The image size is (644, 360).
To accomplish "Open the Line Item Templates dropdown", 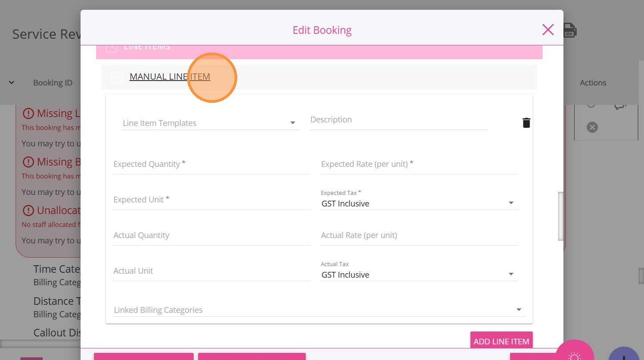I will point(210,123).
